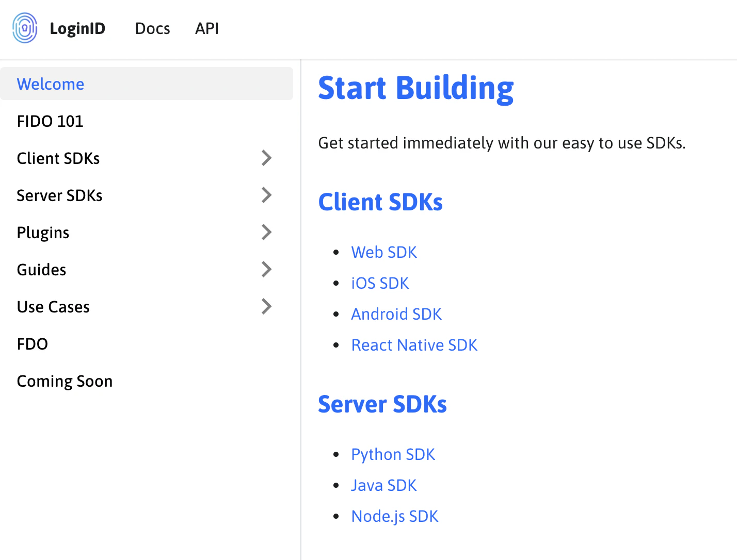737x560 pixels.
Task: Open the React Native SDK link
Action: point(414,344)
